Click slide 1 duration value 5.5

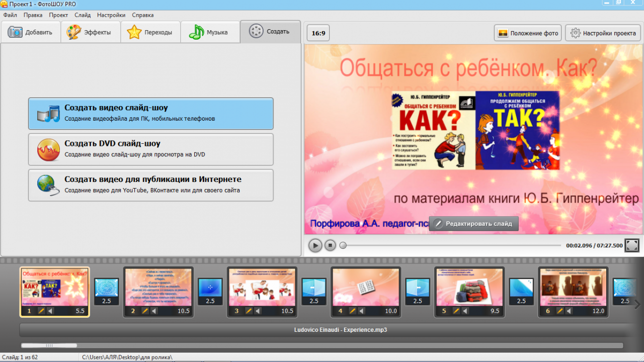click(80, 311)
